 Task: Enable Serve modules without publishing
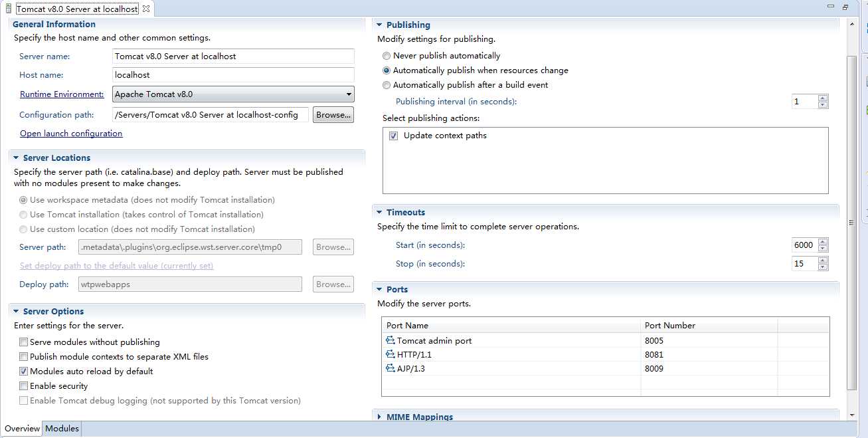click(24, 342)
